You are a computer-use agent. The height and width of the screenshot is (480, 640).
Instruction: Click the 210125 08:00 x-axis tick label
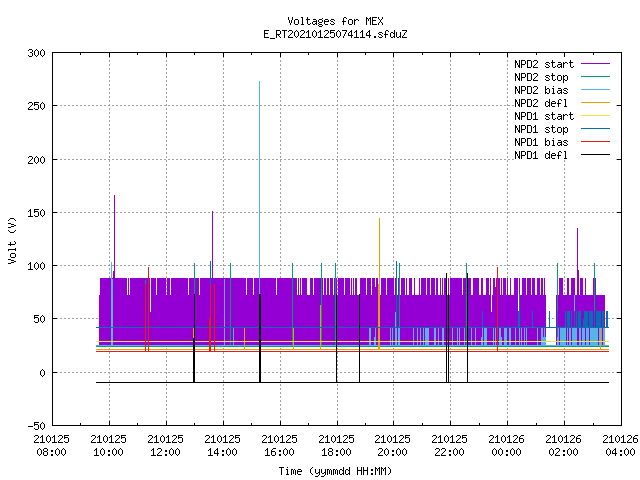pos(51,446)
